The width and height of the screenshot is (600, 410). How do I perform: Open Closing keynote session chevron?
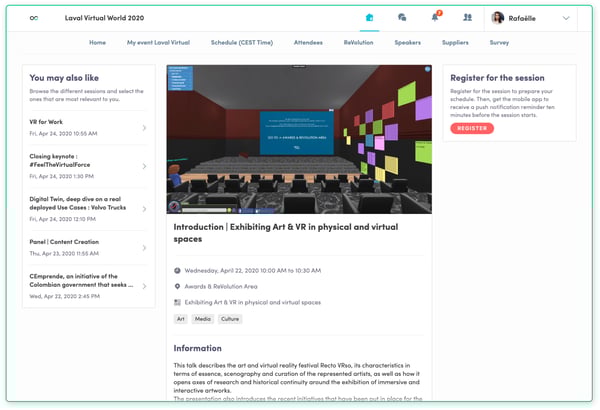[144, 166]
